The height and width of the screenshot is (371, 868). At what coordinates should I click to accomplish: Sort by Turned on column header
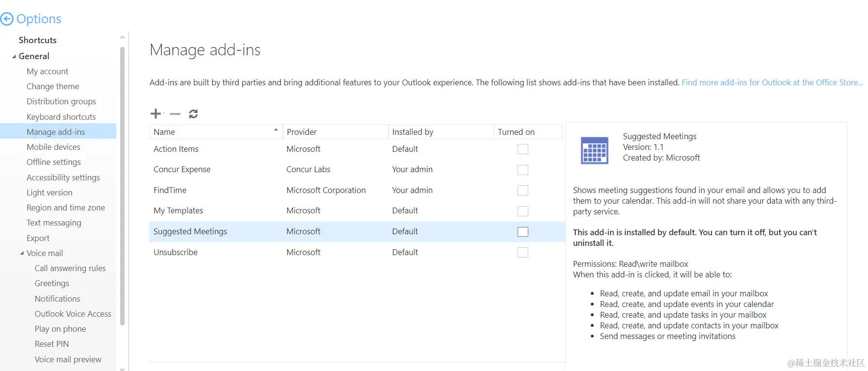[x=528, y=132]
